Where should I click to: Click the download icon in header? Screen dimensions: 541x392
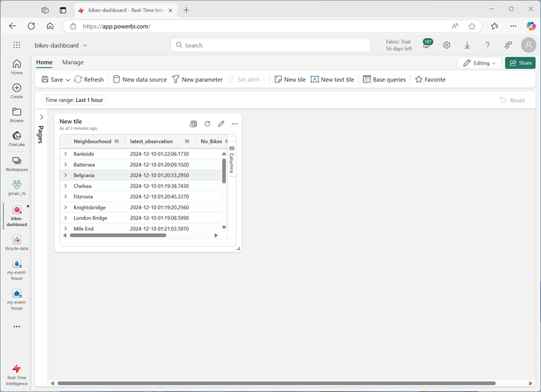pos(467,45)
